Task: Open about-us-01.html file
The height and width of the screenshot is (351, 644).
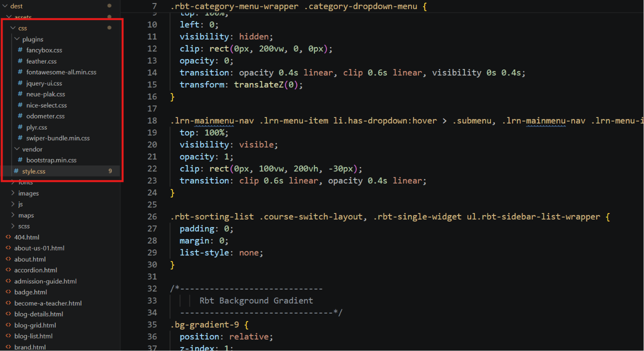Action: (x=39, y=248)
